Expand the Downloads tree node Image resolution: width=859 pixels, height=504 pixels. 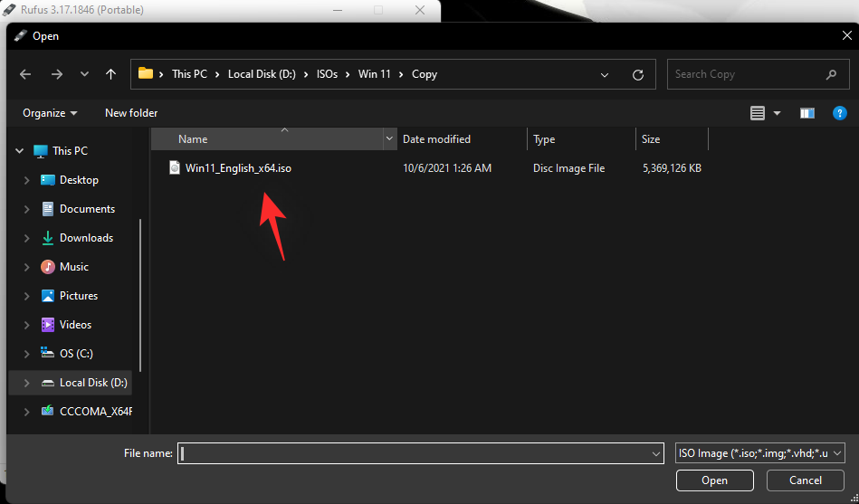pyautogui.click(x=26, y=238)
